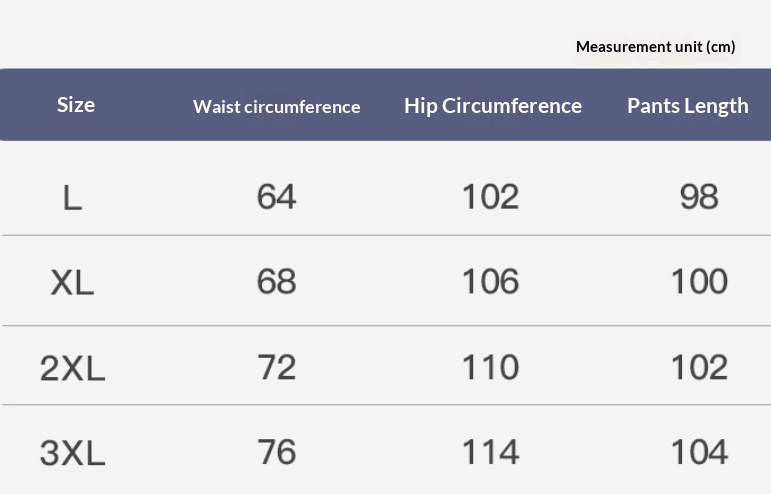Click the Measurement unit (cm) label
Screen dimensions: 771x494
click(655, 47)
